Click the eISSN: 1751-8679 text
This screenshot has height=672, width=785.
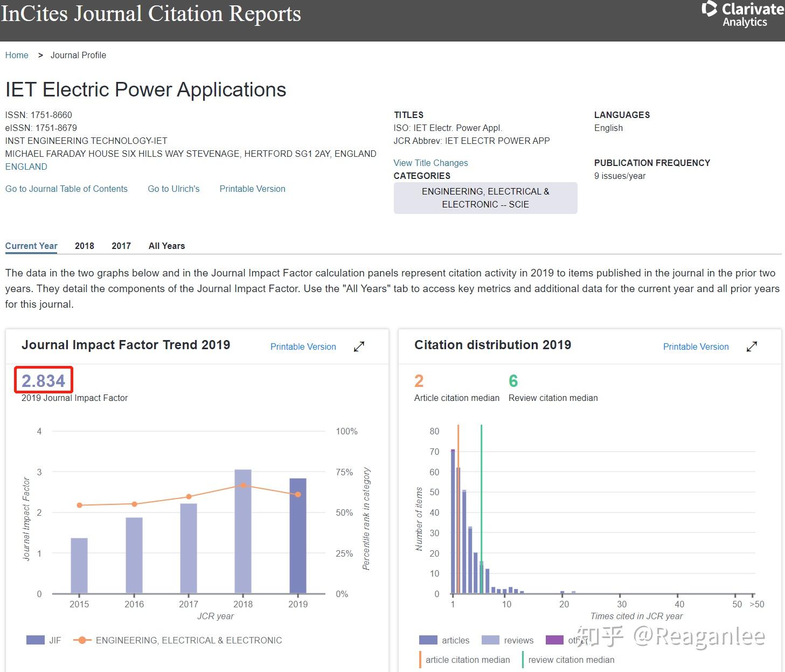[41, 128]
